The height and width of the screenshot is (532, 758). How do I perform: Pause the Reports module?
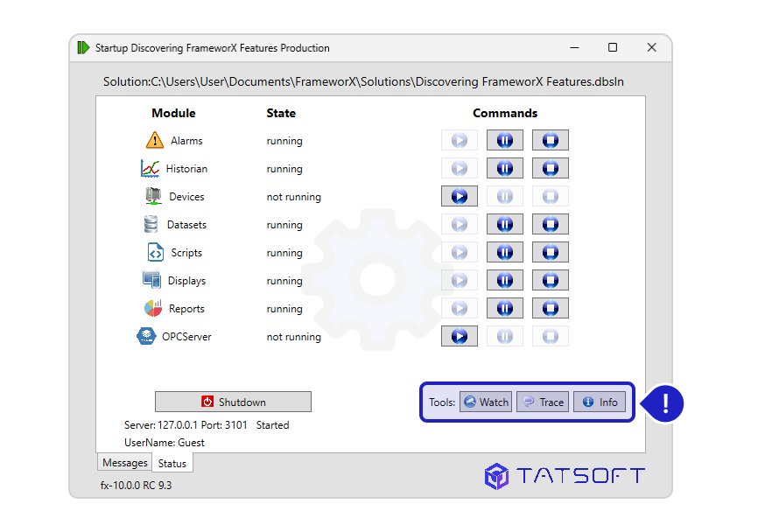(505, 309)
